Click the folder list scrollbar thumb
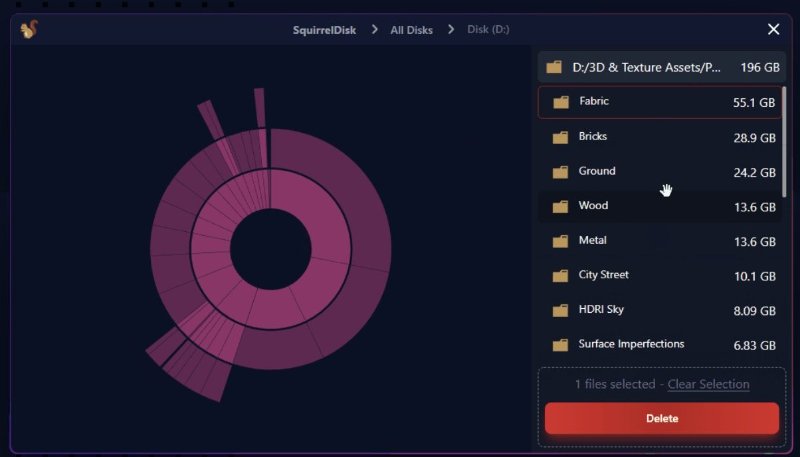The image size is (800, 457). click(x=784, y=142)
